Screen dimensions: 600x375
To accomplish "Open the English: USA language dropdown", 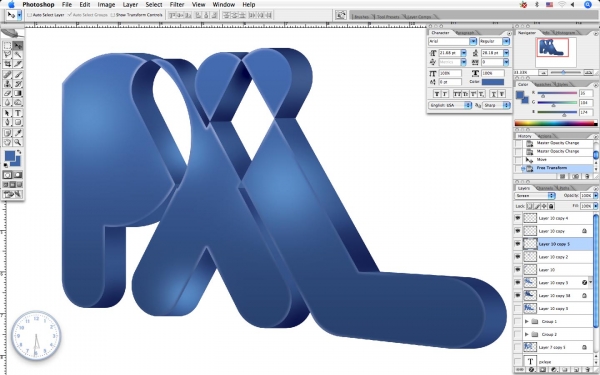I will [x=450, y=105].
